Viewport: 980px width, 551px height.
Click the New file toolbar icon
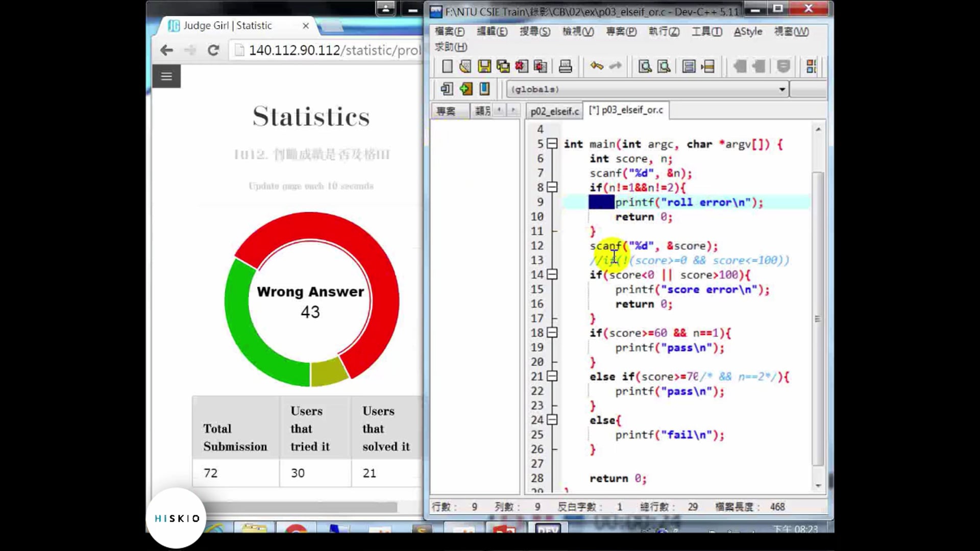click(447, 66)
